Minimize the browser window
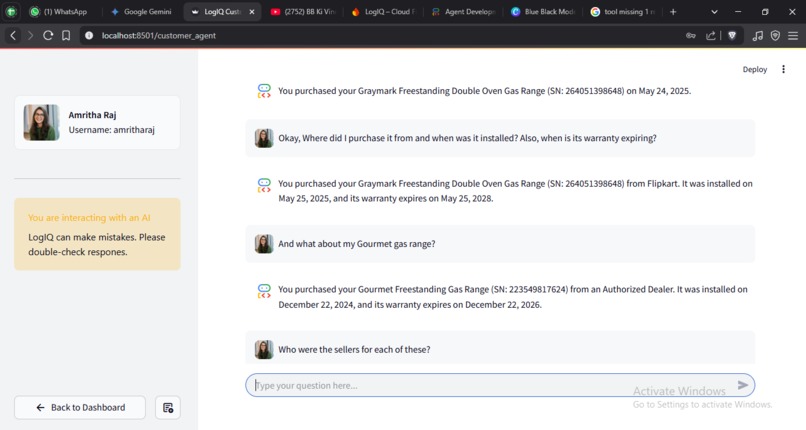The image size is (806, 430). [x=738, y=12]
